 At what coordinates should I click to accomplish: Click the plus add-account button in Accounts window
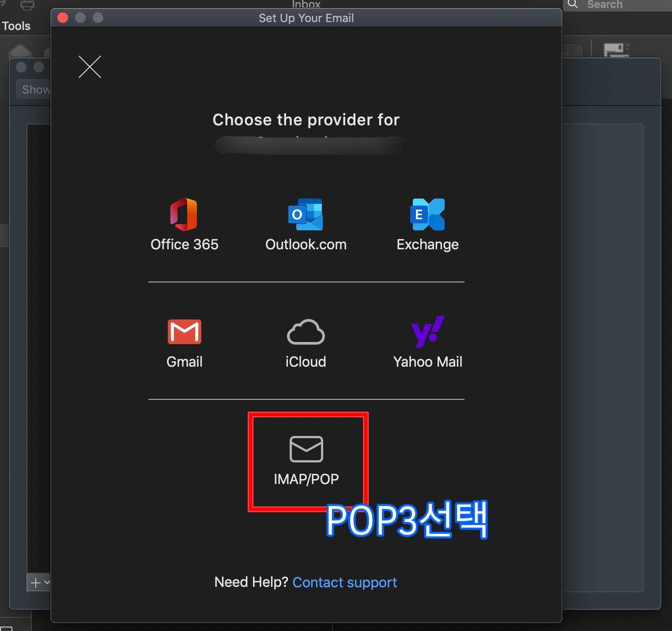tap(36, 582)
